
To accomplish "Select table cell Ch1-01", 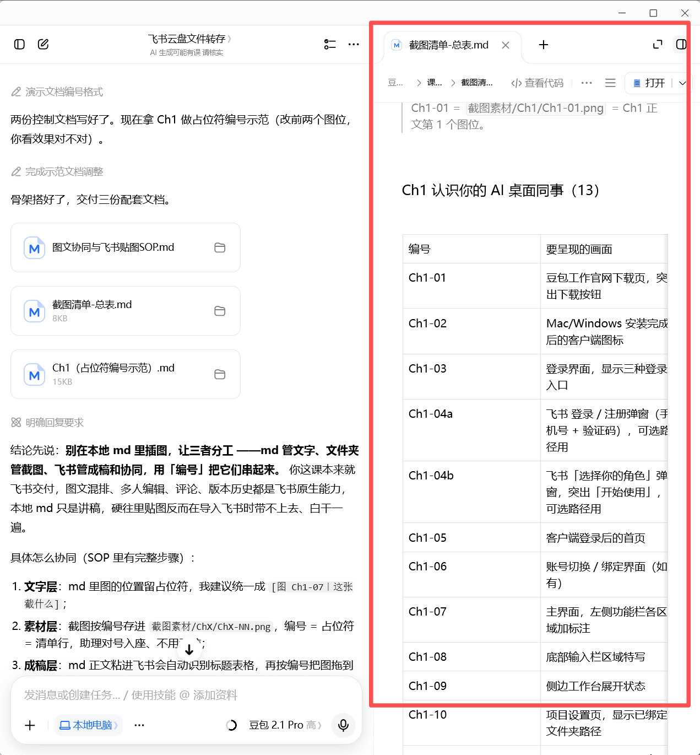I will point(471,285).
